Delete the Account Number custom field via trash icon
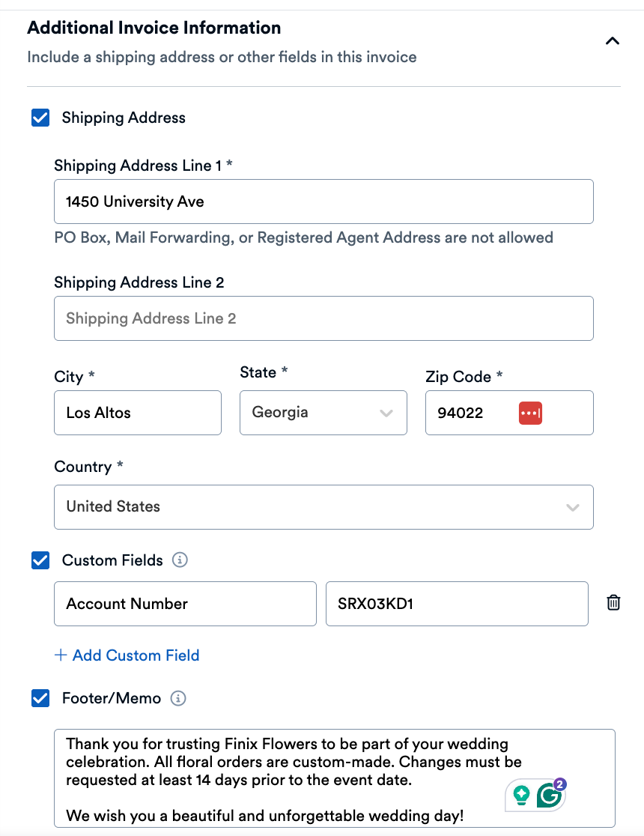The height and width of the screenshot is (836, 644). click(x=613, y=602)
